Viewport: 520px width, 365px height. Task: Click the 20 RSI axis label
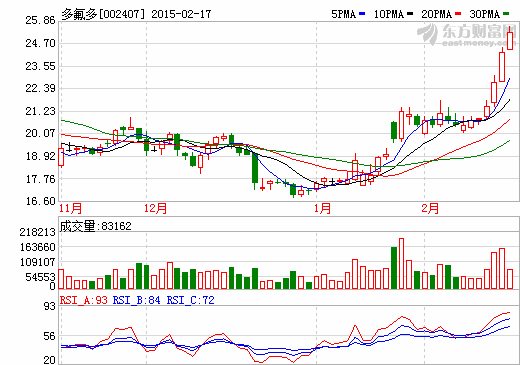(x=50, y=360)
